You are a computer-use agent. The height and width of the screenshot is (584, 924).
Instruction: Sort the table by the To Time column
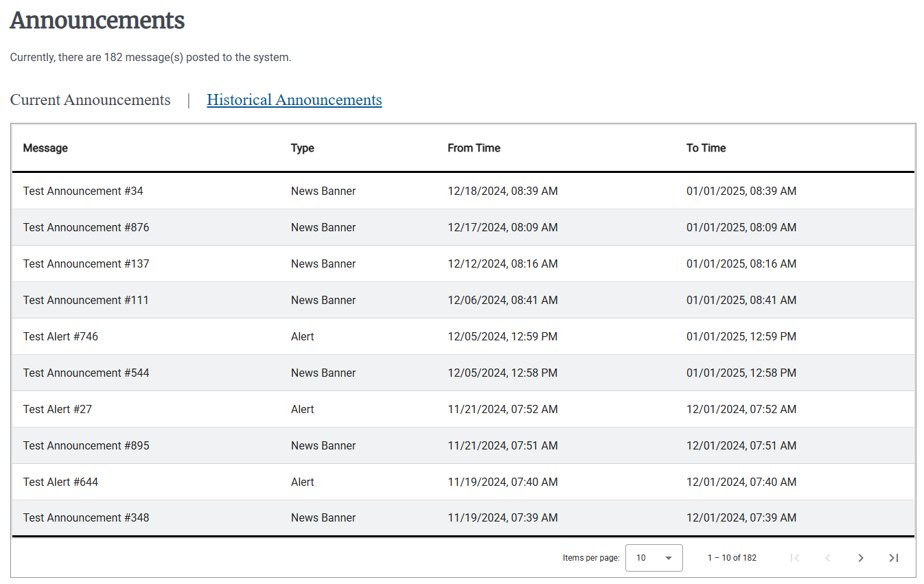pos(706,148)
